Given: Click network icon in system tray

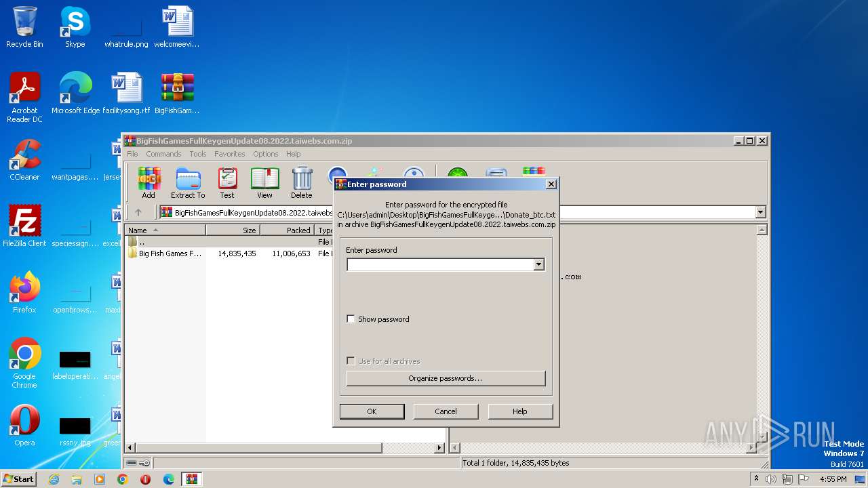Looking at the screenshot, I should coord(787,479).
